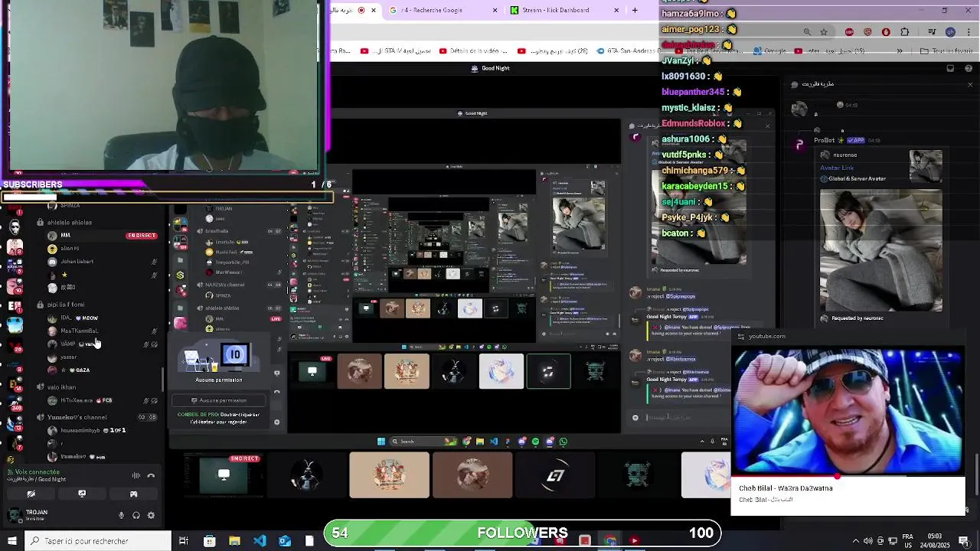980x551 pixels.
Task: Select the skull avatar participant tile
Action: (638, 475)
